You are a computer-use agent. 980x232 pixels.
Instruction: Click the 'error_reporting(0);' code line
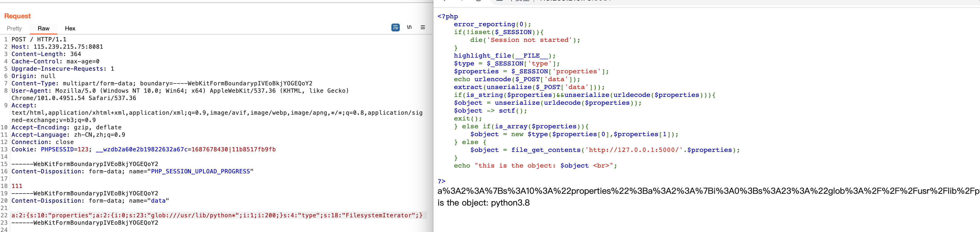click(x=492, y=24)
